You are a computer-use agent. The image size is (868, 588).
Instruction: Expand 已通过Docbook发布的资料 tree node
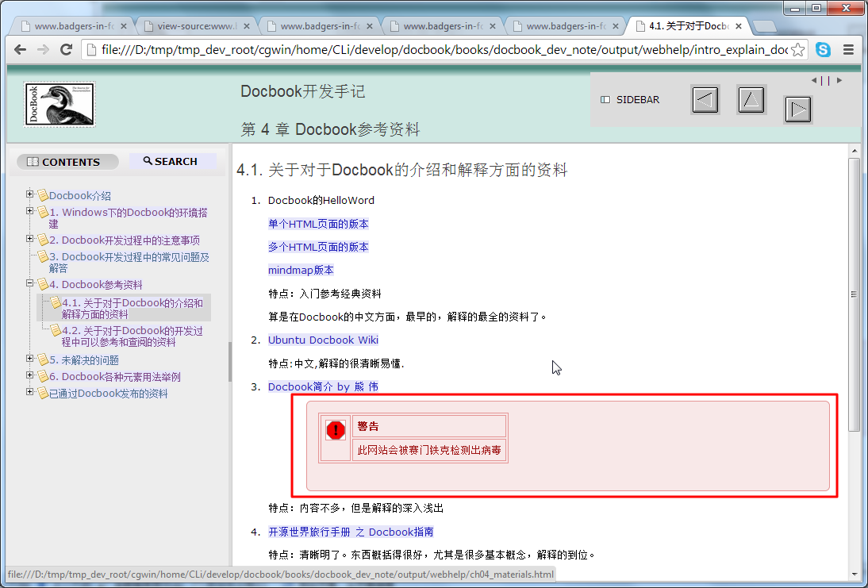(30, 391)
